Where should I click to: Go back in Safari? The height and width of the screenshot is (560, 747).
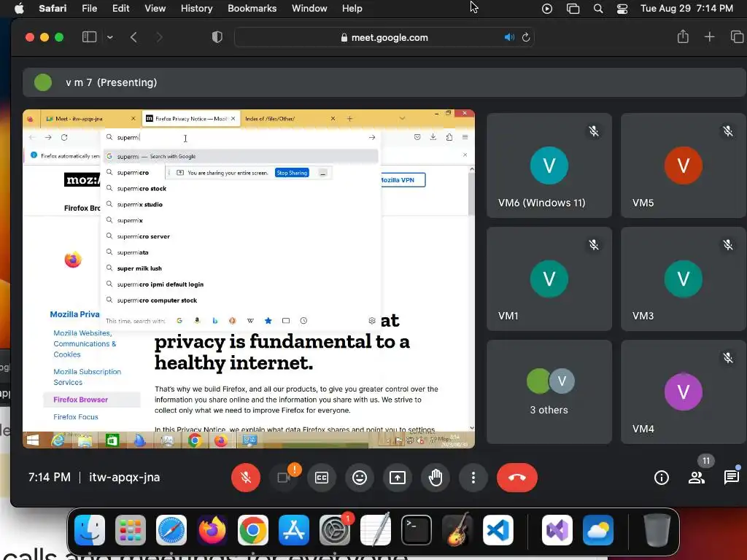click(134, 37)
